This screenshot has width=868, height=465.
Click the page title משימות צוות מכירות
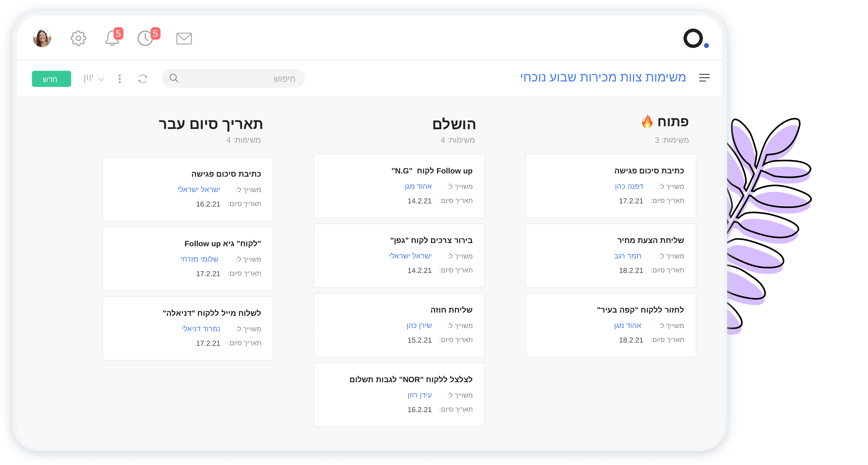point(603,77)
